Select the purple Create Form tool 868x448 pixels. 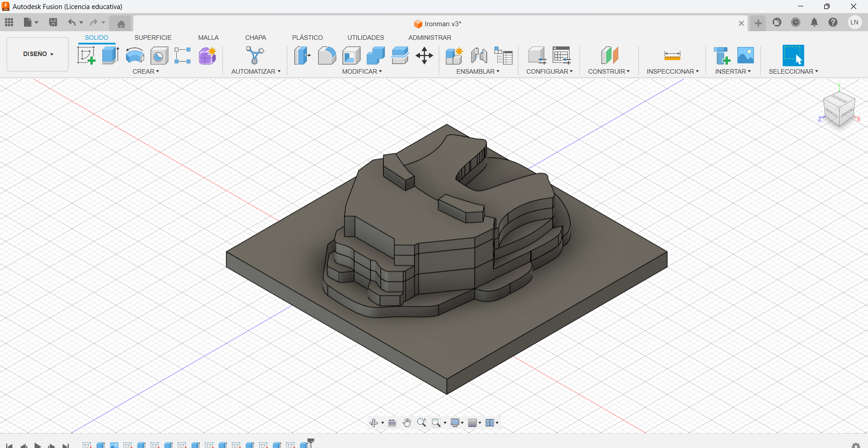click(208, 56)
